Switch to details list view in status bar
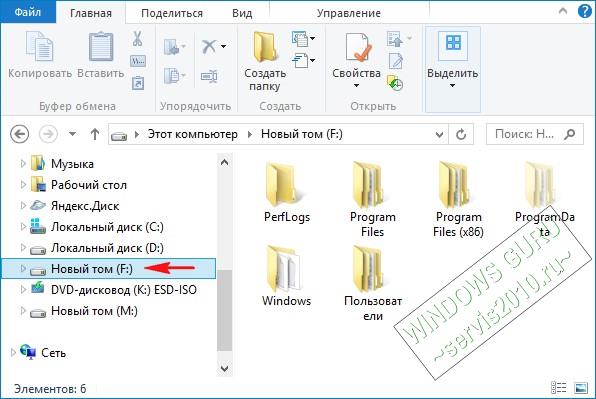Screen dimensions: 596x399 558,388
